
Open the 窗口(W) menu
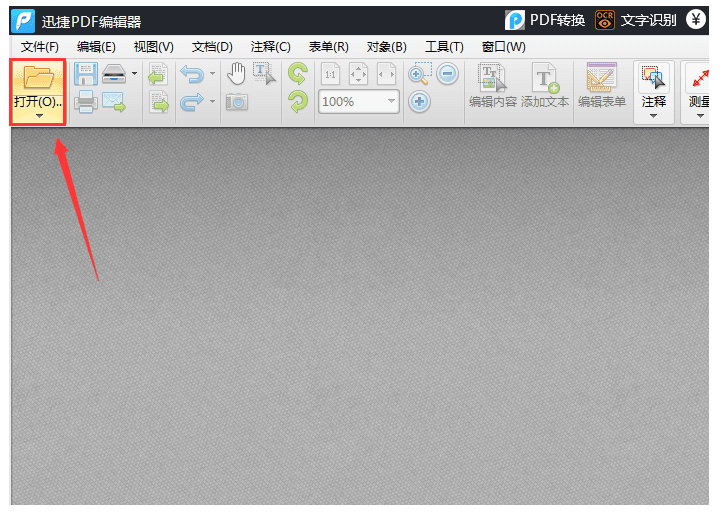click(504, 47)
